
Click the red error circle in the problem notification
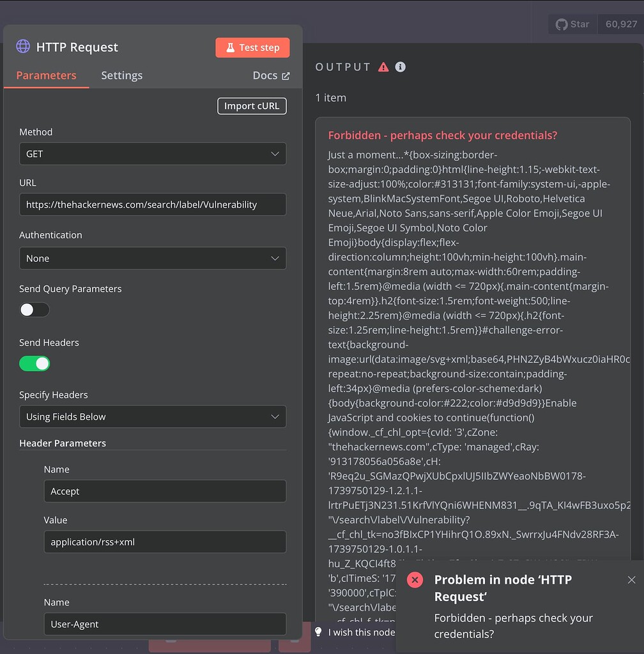tap(415, 580)
